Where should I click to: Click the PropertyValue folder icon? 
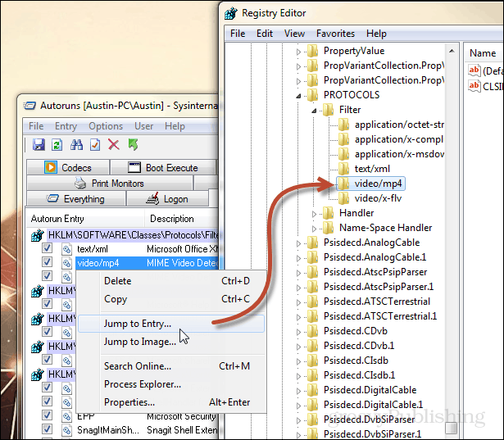312,51
